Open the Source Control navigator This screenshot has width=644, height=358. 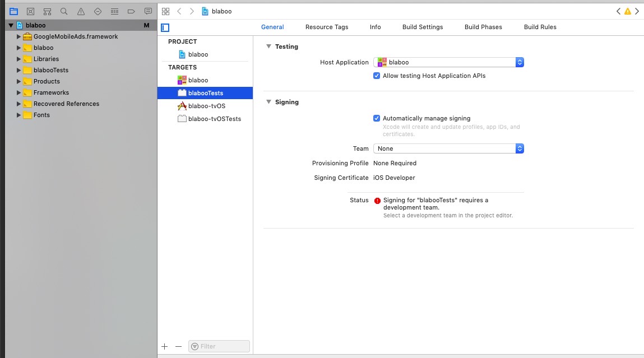tap(30, 12)
